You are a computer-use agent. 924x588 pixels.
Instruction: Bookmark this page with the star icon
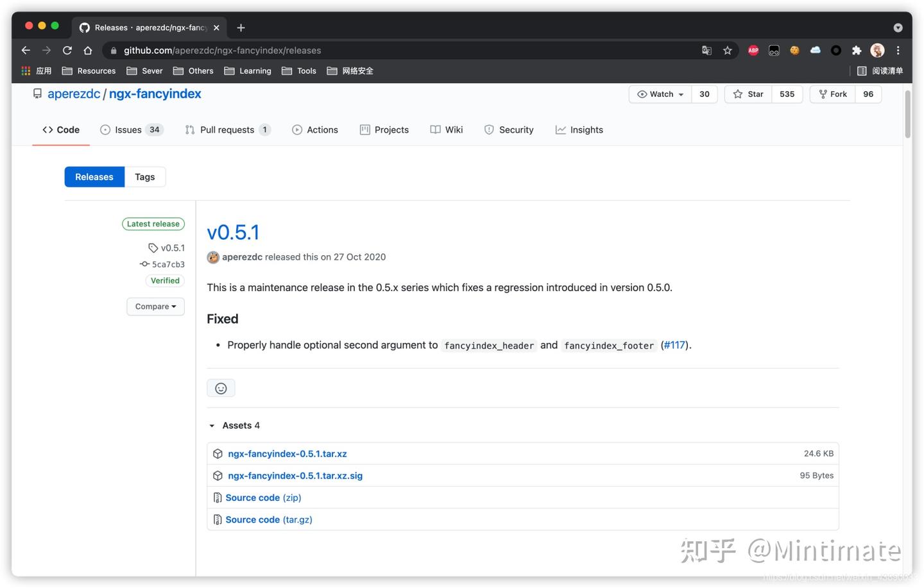[x=728, y=50]
